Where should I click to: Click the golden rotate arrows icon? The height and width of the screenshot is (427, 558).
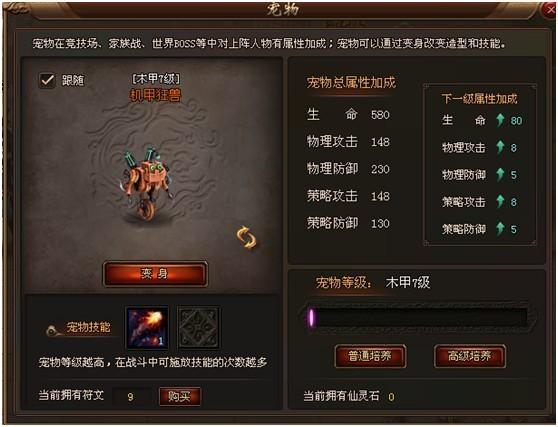click(246, 237)
